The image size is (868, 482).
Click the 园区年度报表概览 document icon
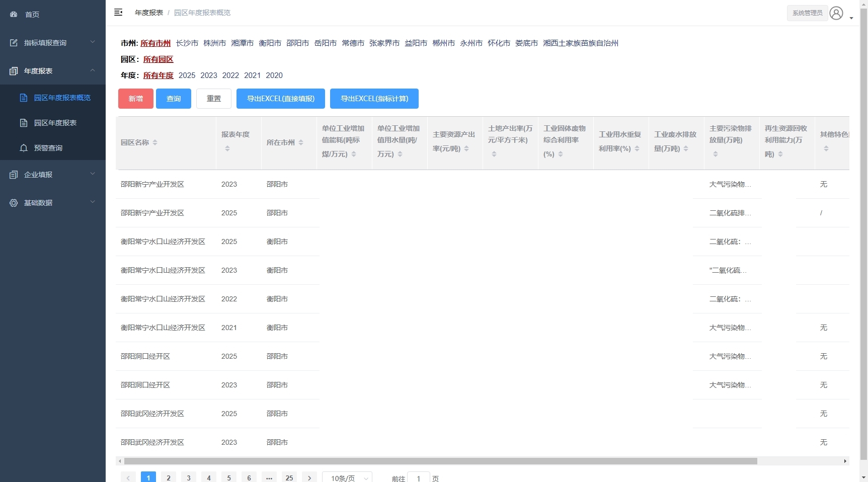coord(24,98)
